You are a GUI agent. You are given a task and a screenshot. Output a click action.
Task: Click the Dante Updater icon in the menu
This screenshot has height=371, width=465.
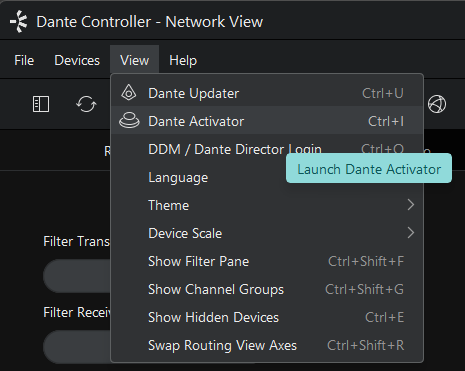point(129,93)
